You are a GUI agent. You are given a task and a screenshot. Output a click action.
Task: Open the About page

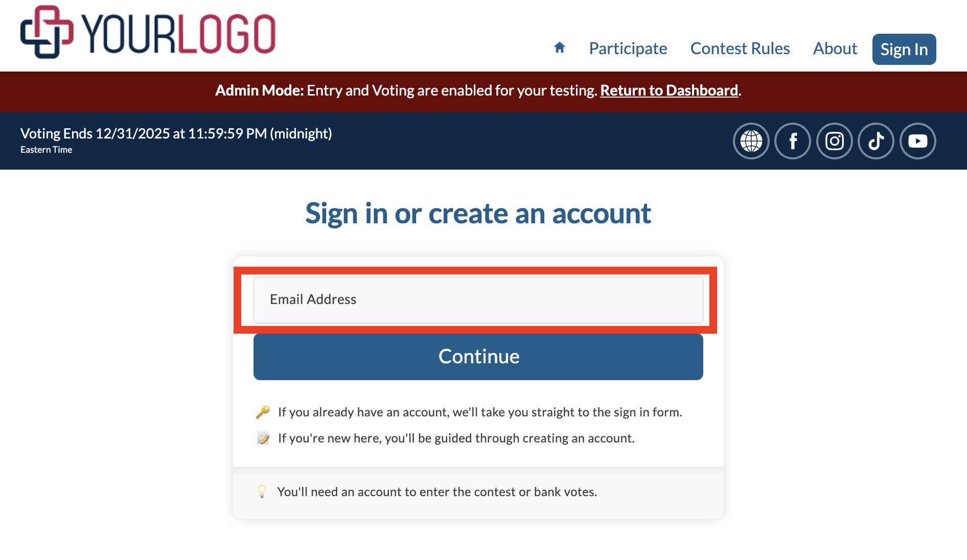[835, 49]
